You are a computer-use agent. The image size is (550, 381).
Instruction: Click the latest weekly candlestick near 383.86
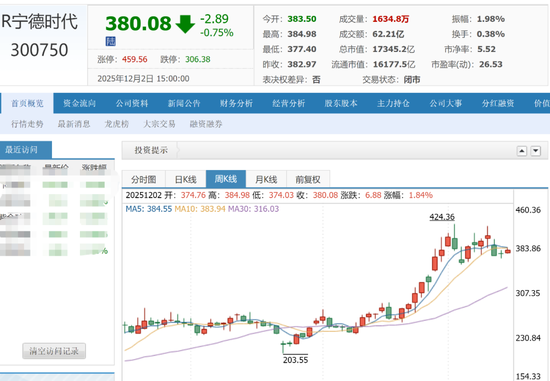(x=508, y=251)
